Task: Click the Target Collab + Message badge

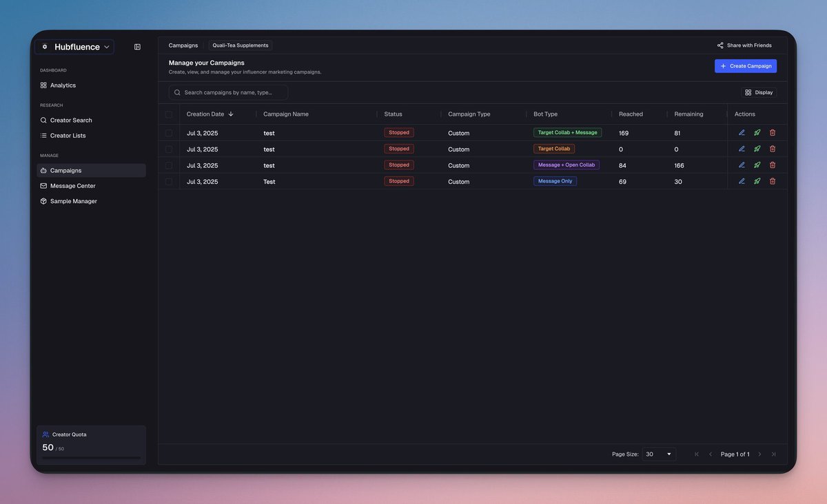Action: click(x=567, y=132)
